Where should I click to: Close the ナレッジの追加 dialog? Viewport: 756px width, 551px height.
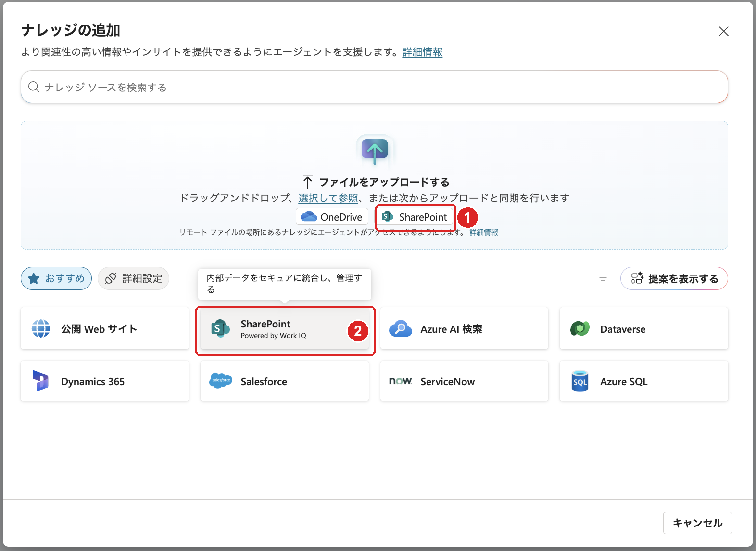[x=723, y=31]
